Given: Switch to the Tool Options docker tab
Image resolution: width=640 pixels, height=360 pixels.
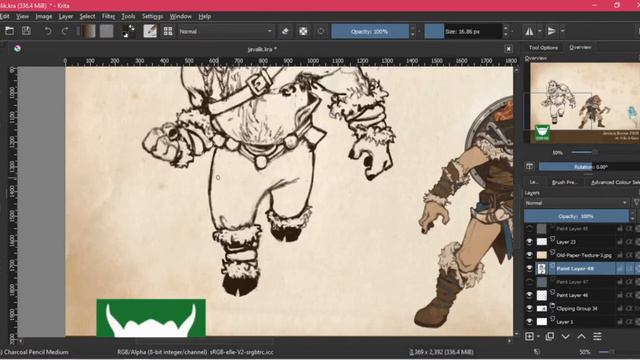Looking at the screenshot, I should click(543, 48).
